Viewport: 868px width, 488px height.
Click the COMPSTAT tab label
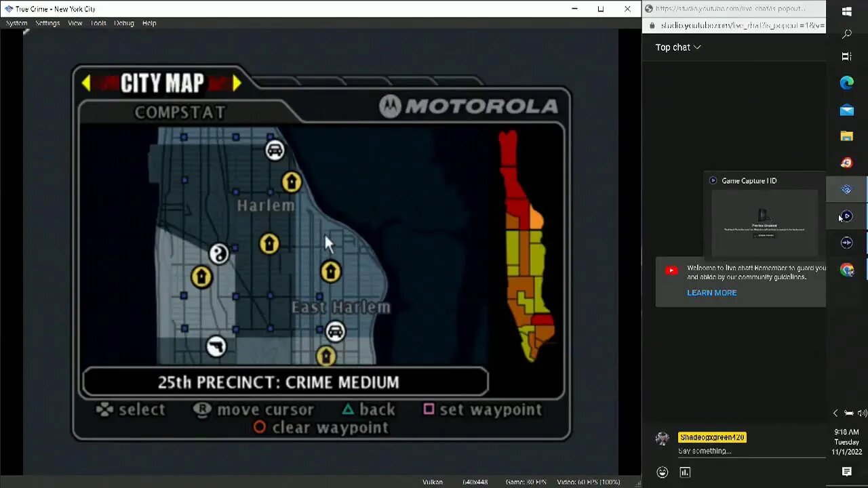click(180, 113)
